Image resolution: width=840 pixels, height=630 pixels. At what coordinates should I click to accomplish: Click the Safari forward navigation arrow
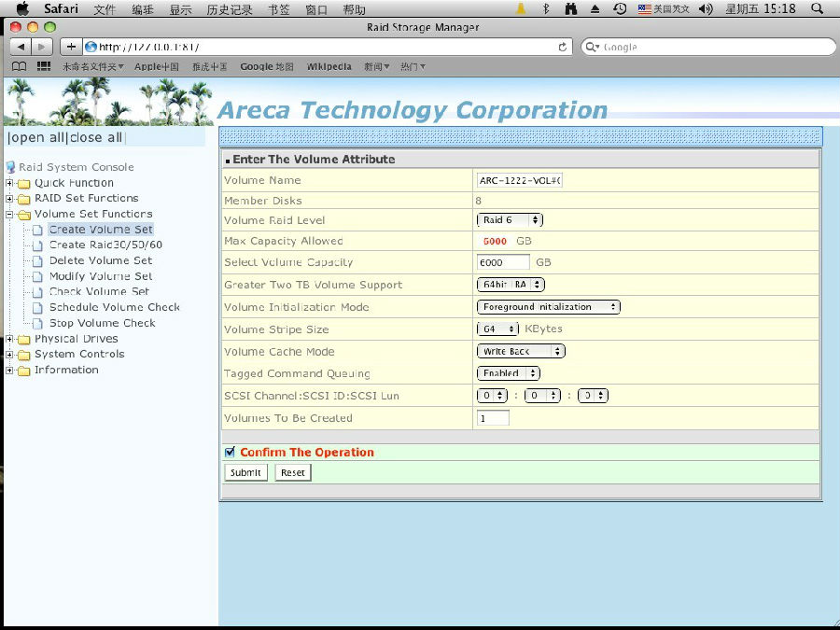coord(41,48)
